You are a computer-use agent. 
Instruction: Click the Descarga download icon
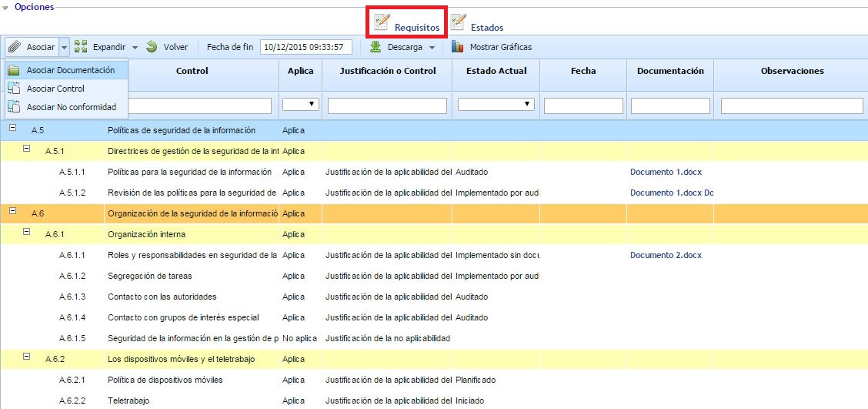point(376,47)
